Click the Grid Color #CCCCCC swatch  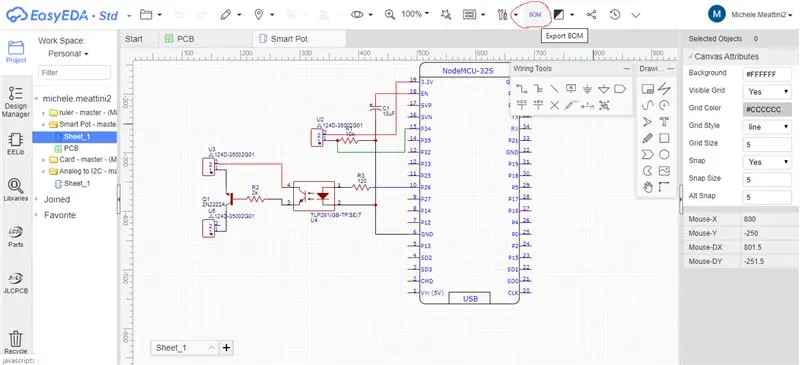click(767, 109)
